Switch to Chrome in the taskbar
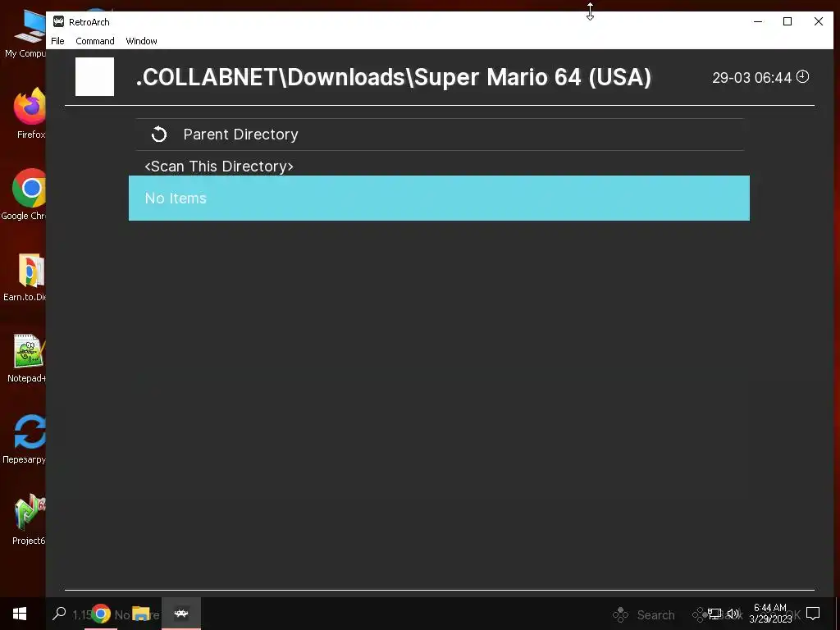The height and width of the screenshot is (630, 840). (x=101, y=614)
